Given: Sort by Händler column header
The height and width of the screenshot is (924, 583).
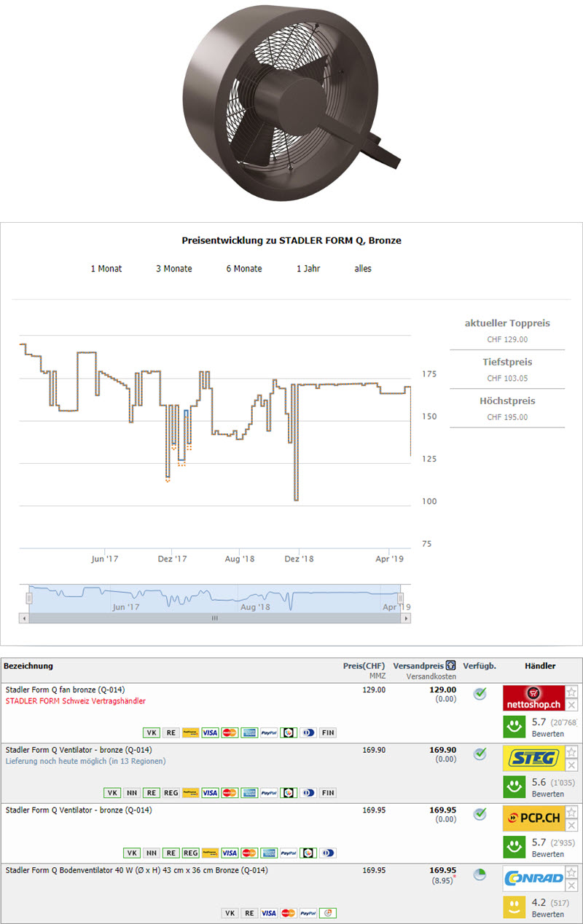Looking at the screenshot, I should [x=540, y=666].
